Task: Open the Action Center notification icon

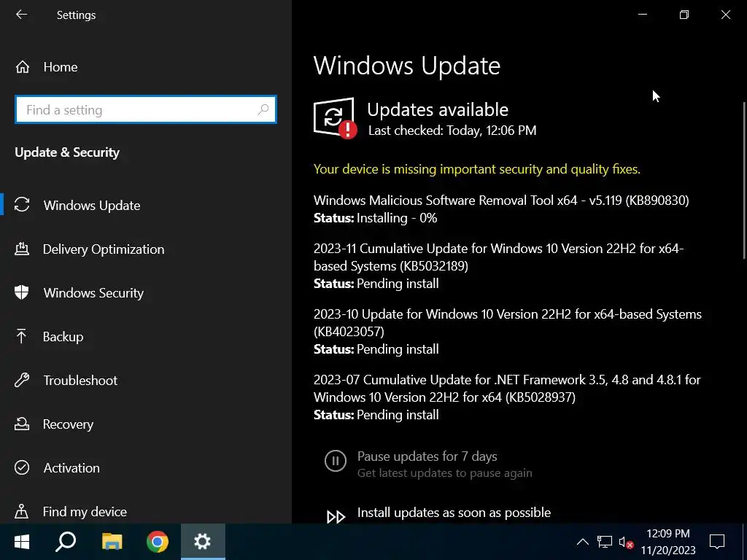Action: click(x=717, y=542)
